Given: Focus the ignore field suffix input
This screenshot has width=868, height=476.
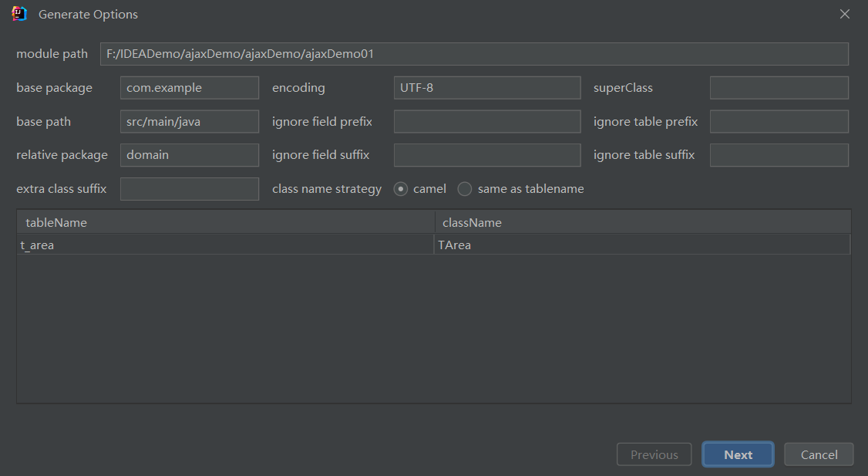Looking at the screenshot, I should tap(486, 155).
